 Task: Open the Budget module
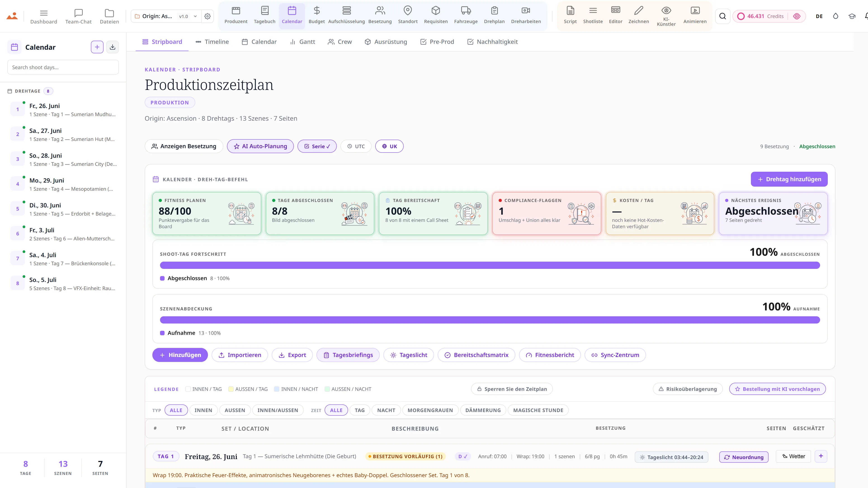(x=316, y=16)
